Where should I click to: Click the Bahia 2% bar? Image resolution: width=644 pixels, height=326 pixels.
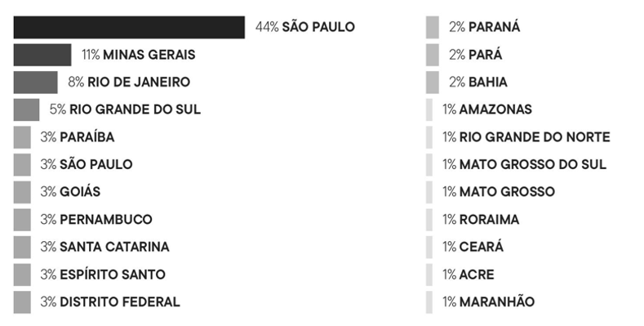[433, 83]
